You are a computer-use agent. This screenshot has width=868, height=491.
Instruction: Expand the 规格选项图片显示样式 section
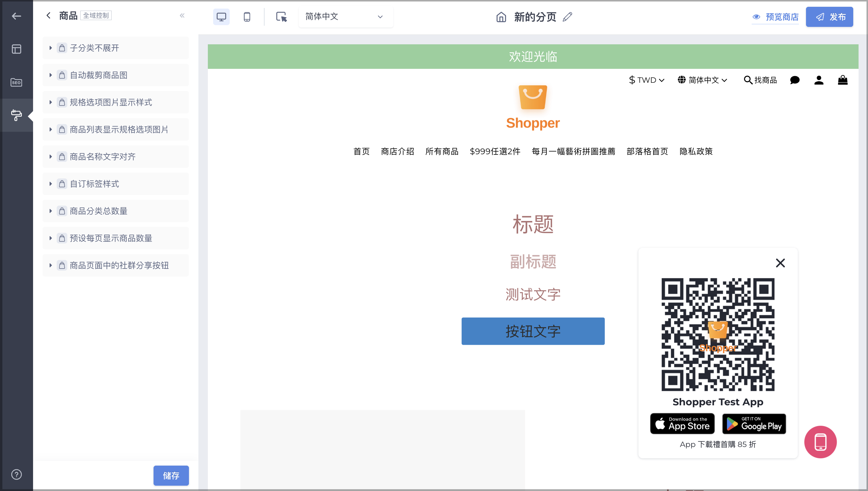(x=115, y=102)
